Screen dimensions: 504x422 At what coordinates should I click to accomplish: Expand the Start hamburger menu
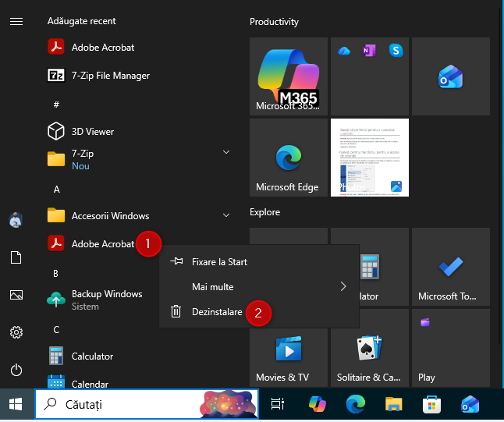click(x=16, y=22)
